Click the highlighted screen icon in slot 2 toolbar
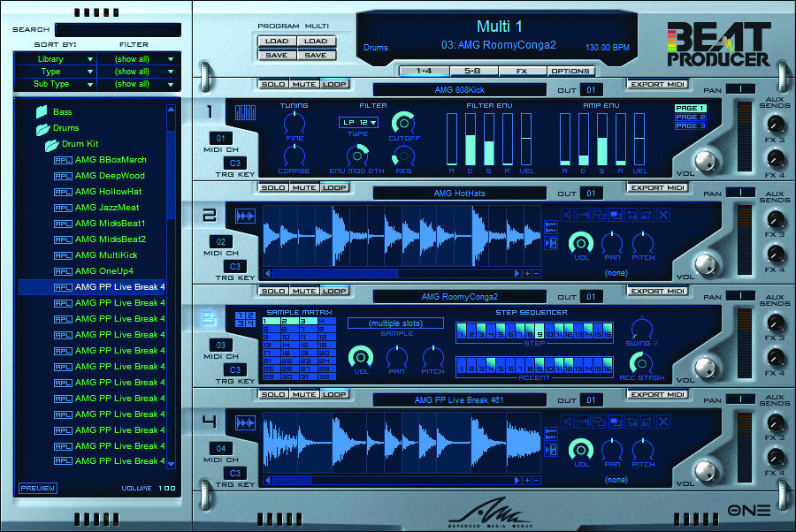 616,215
